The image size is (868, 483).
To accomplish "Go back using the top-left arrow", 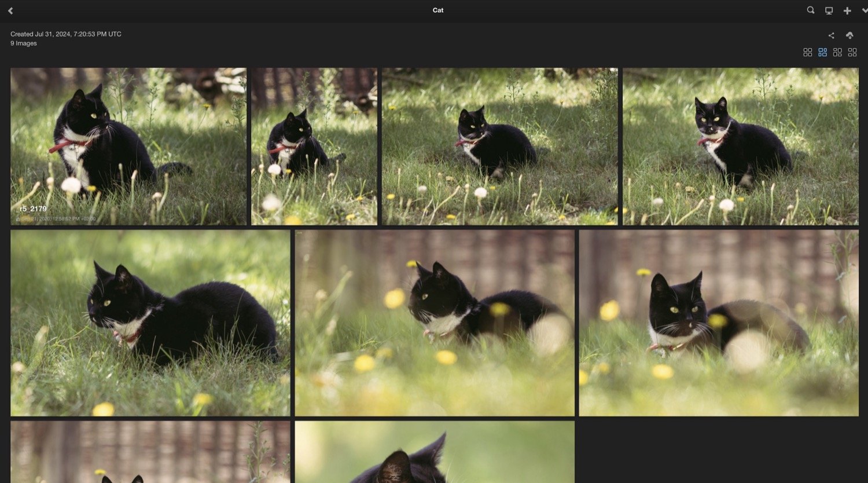I will [x=10, y=10].
